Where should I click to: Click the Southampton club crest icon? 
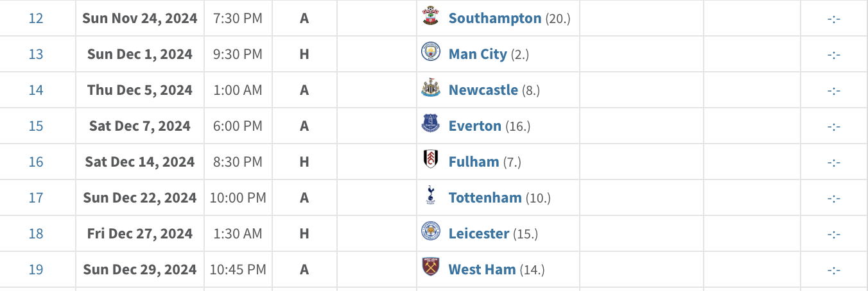tap(430, 16)
